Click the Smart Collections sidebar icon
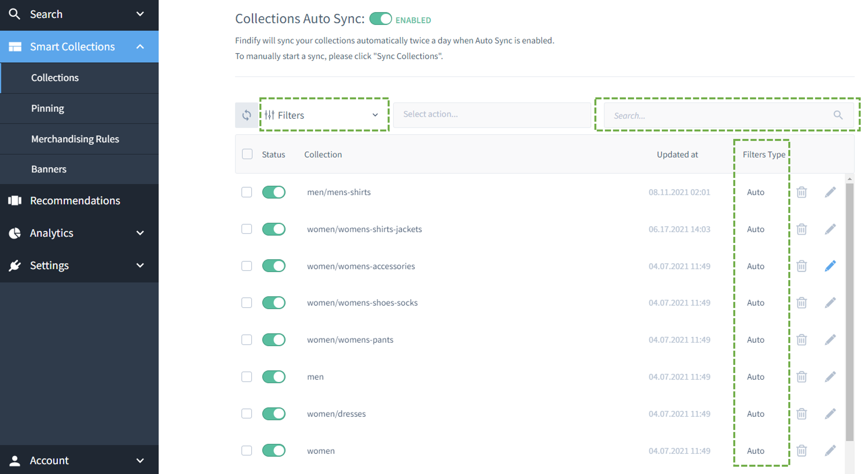This screenshot has width=868, height=474. coord(15,47)
